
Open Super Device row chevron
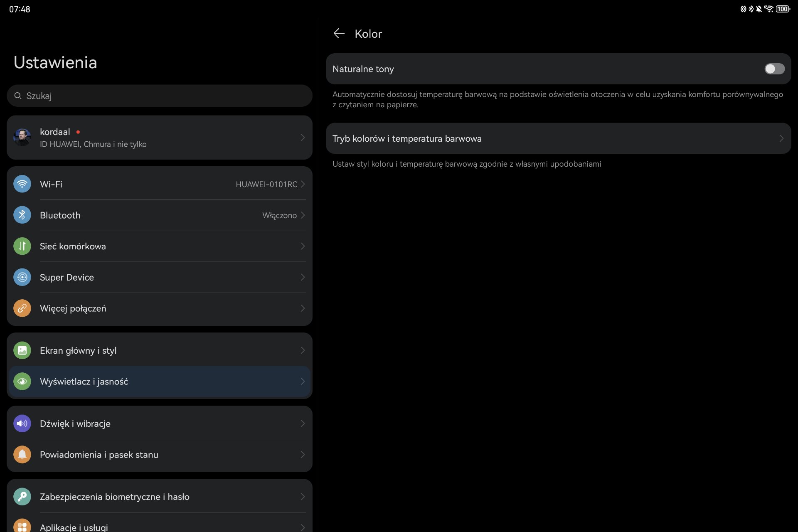[x=303, y=277]
